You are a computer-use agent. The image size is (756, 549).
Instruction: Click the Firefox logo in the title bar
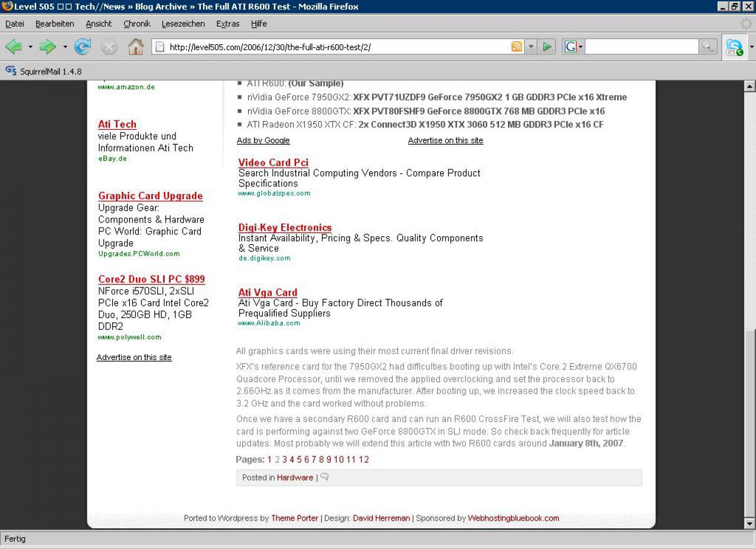(x=7, y=6)
